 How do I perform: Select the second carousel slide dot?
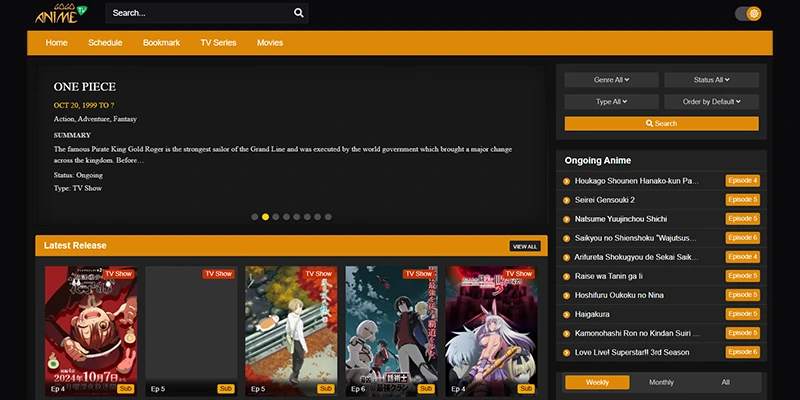pos(265,216)
